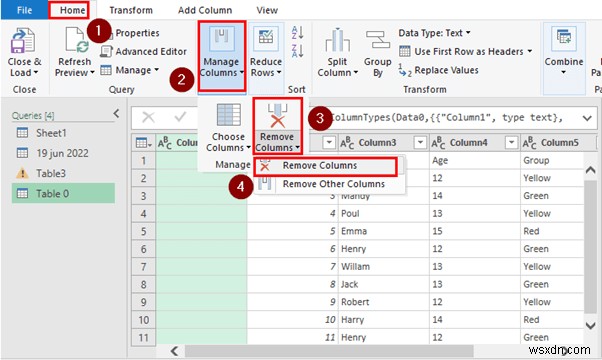The image size is (602, 360).
Task: Click the Combine icon
Action: [564, 40]
